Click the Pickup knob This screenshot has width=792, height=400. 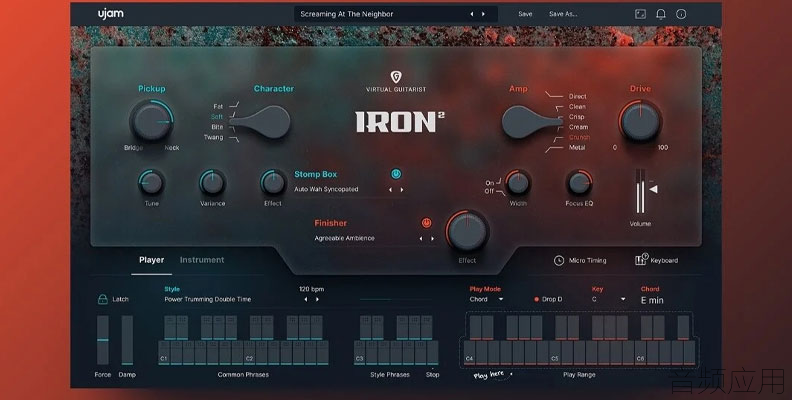(151, 121)
